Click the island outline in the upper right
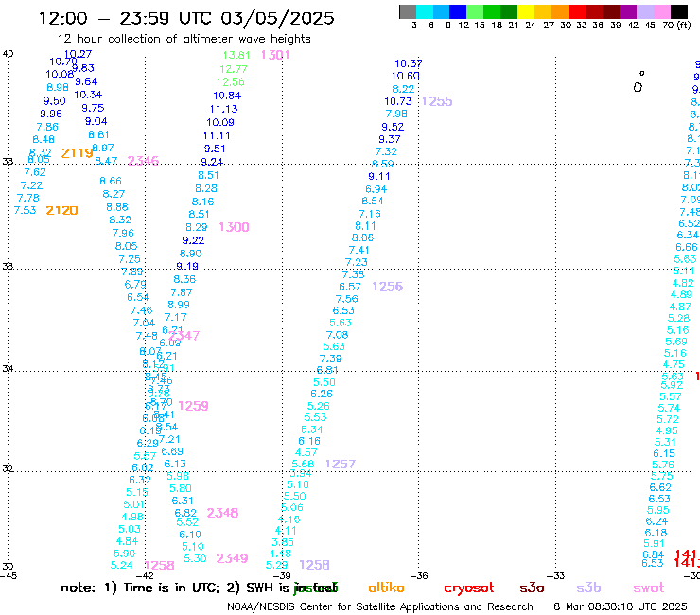The width and height of the screenshot is (700, 615). point(638,87)
